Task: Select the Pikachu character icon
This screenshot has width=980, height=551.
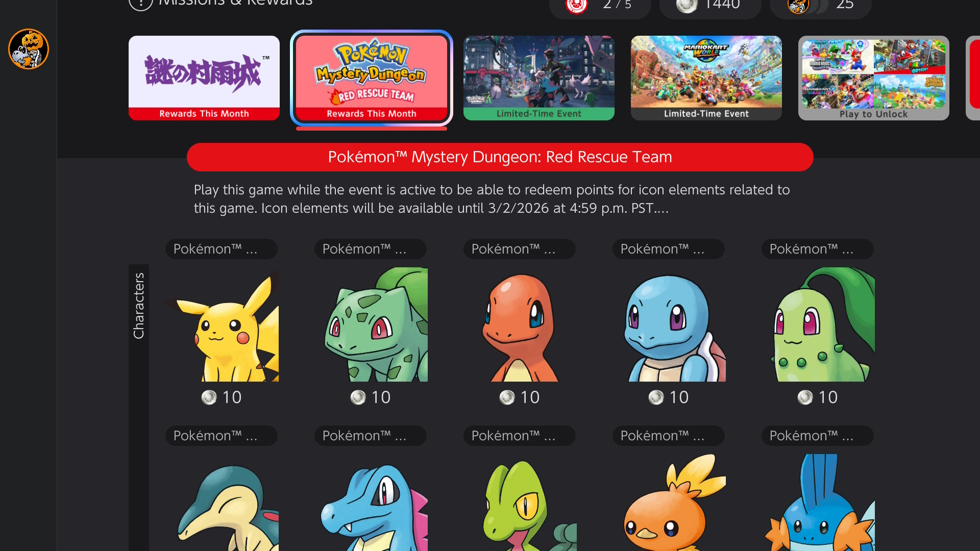Action: pos(222,324)
